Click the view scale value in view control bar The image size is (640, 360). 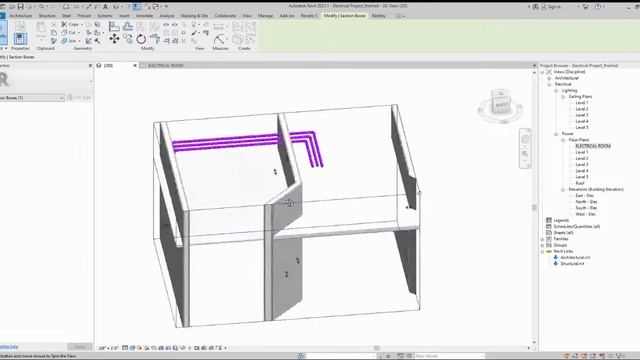point(109,348)
